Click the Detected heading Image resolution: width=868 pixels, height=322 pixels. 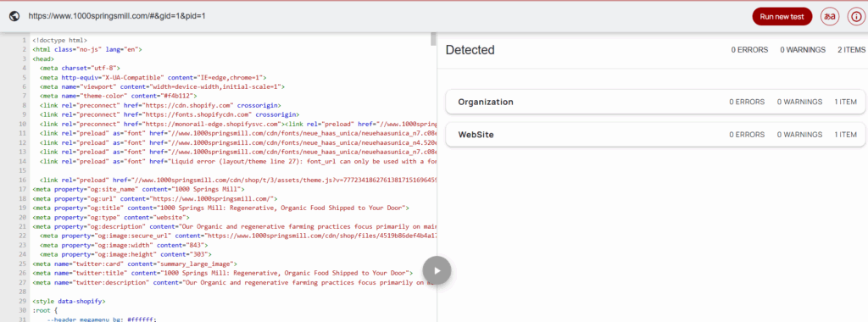click(470, 50)
